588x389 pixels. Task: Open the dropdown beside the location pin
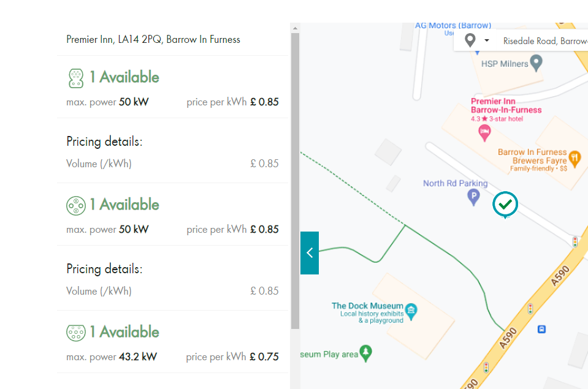[487, 39]
